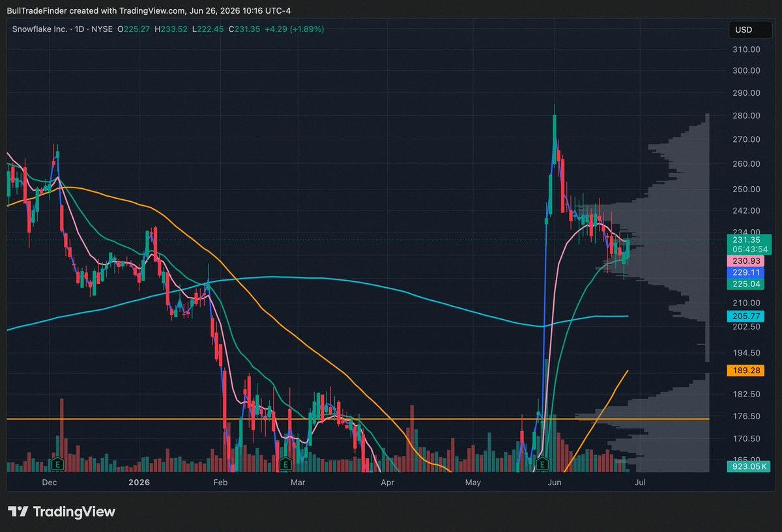Click the 194.50 price axis label
This screenshot has height=532, width=782.
pyautogui.click(x=746, y=352)
